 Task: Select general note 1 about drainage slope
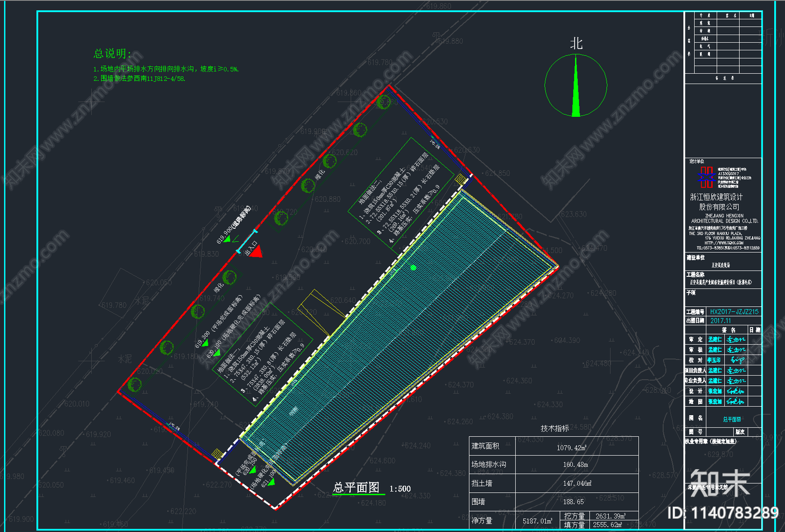[x=166, y=69]
